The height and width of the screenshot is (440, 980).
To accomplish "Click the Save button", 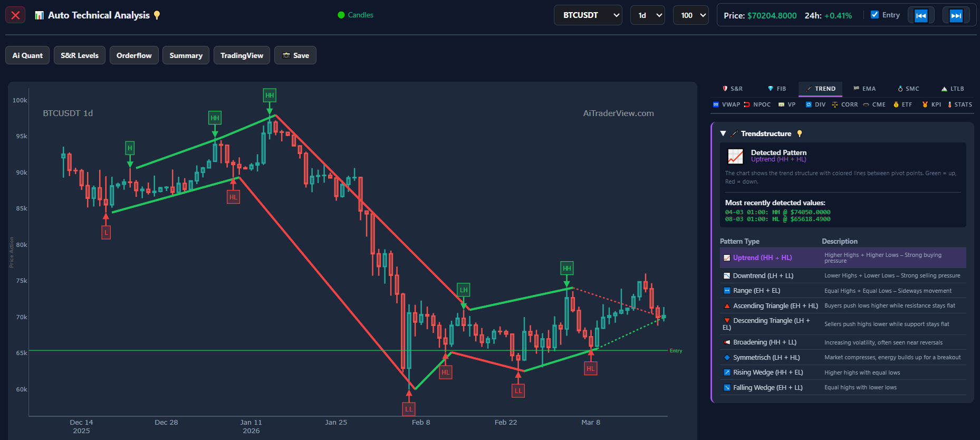I will 295,55.
